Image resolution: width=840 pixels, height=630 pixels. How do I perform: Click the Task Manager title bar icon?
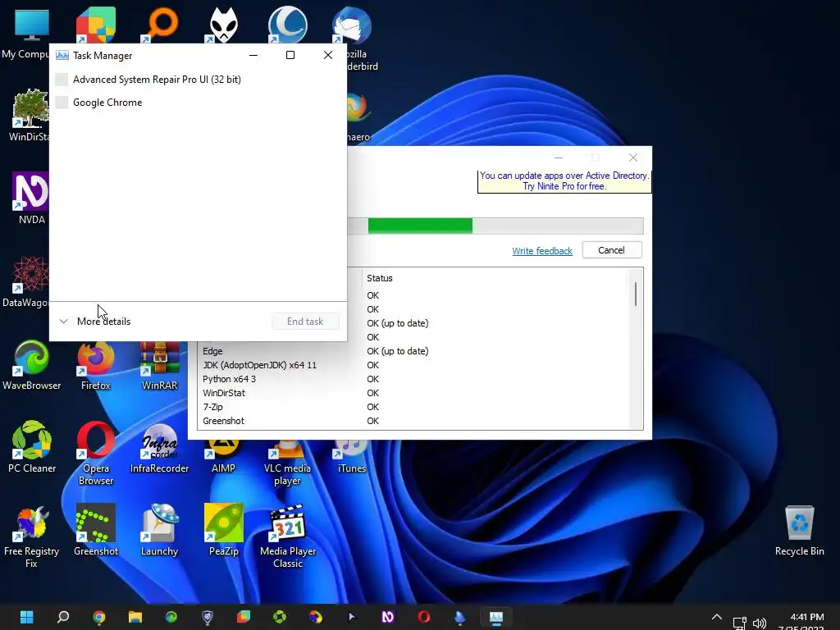point(62,55)
